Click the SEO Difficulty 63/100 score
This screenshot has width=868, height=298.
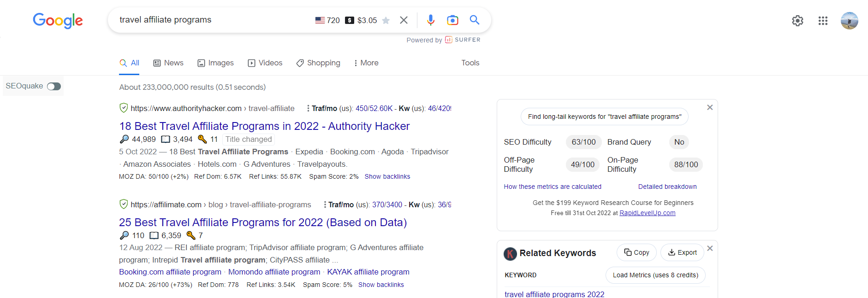click(583, 142)
